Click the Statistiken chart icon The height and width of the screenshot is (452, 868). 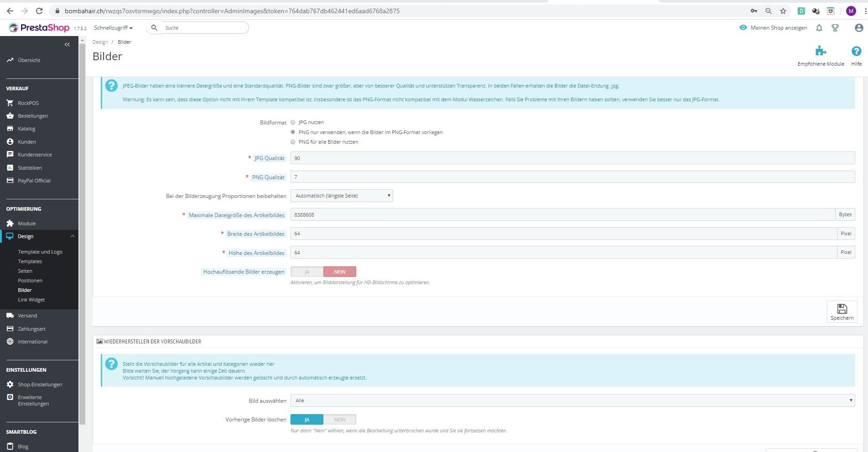[x=10, y=168]
